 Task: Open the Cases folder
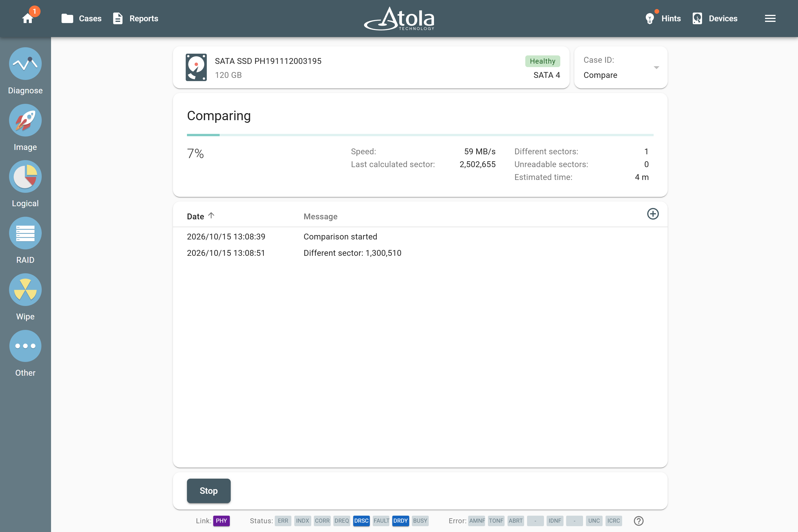tap(81, 18)
